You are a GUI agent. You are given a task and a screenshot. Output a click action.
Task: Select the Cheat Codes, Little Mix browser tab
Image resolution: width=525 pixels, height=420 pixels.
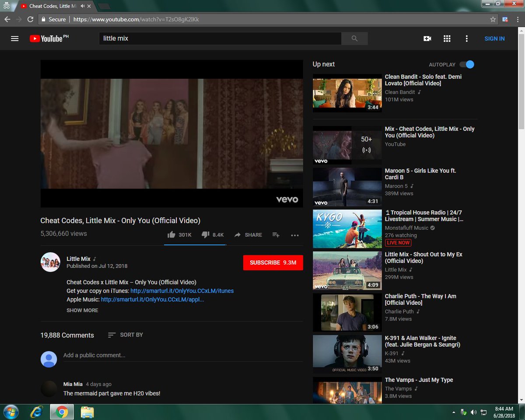[57, 6]
